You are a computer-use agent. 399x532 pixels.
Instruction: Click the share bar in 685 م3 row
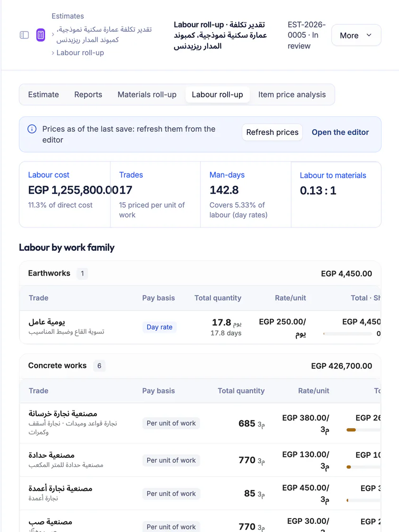[363, 430]
